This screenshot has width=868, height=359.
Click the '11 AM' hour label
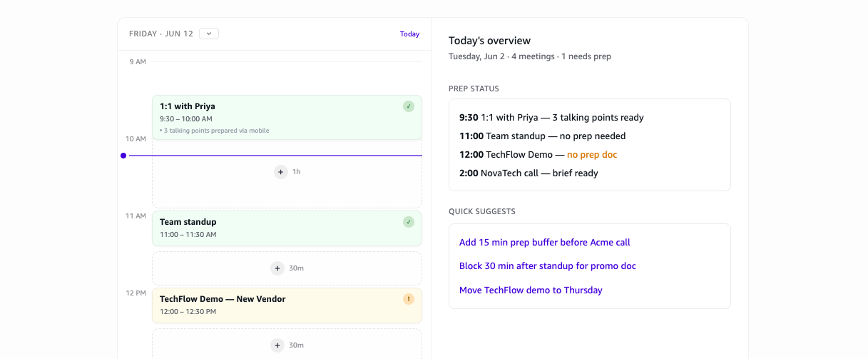136,216
